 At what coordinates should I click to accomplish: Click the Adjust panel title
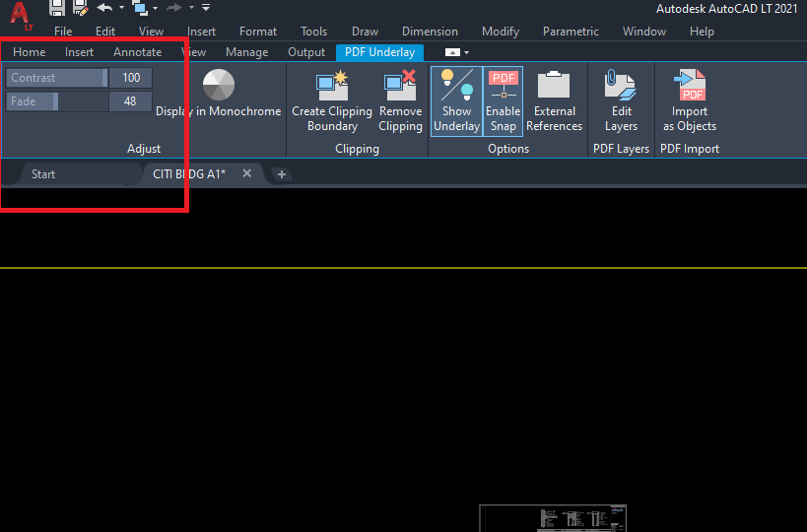click(x=144, y=149)
